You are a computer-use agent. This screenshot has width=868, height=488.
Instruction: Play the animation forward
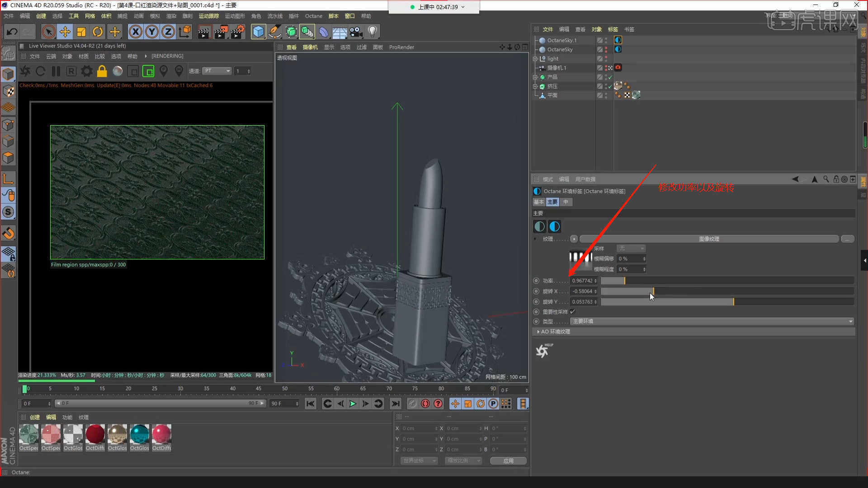click(x=353, y=404)
